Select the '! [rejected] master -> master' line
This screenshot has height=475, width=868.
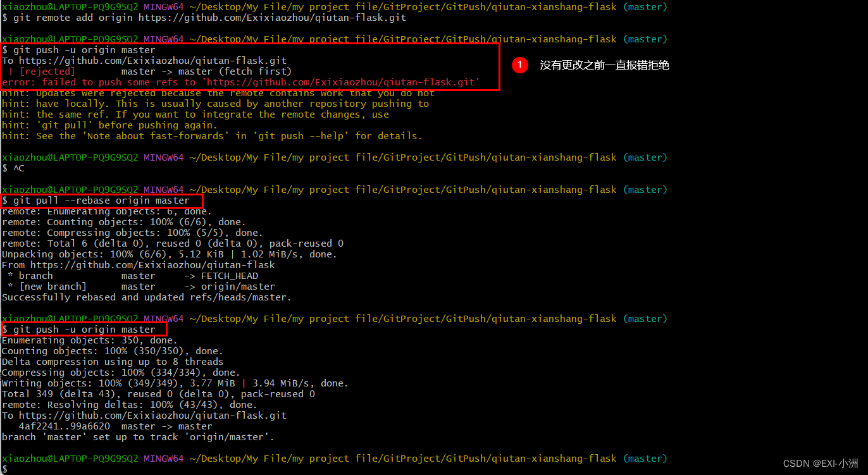click(x=149, y=71)
